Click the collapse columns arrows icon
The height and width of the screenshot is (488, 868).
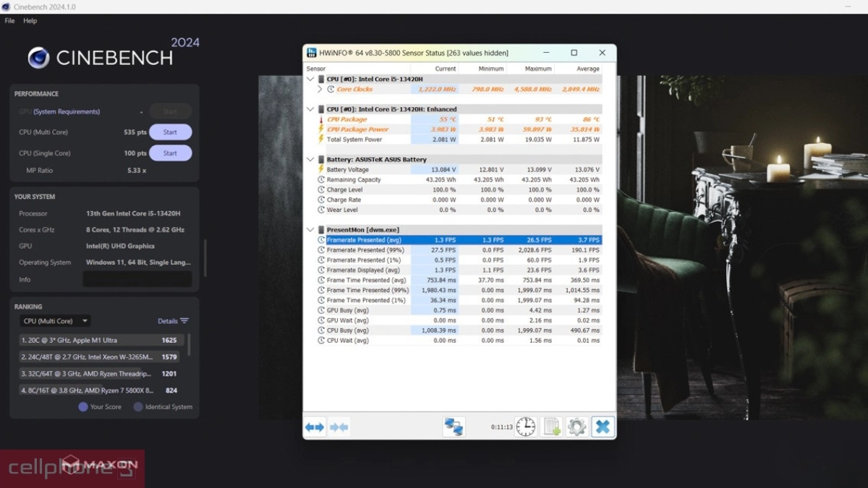coord(339,427)
